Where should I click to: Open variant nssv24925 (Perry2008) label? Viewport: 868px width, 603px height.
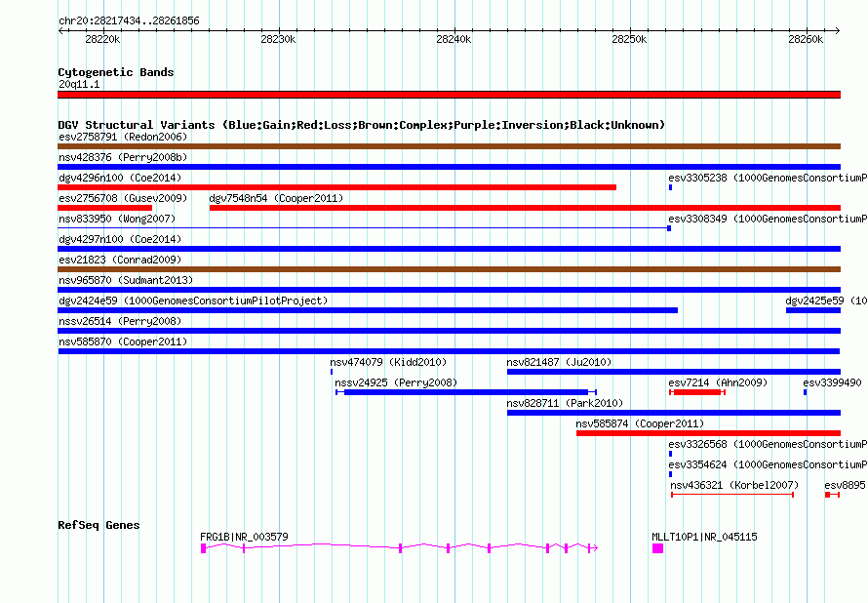click(396, 382)
